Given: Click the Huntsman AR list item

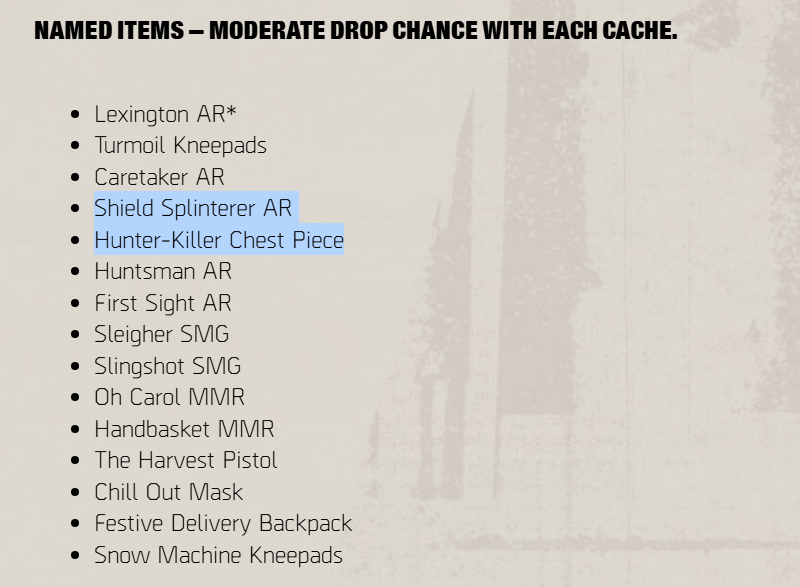Looking at the screenshot, I should (x=163, y=271).
